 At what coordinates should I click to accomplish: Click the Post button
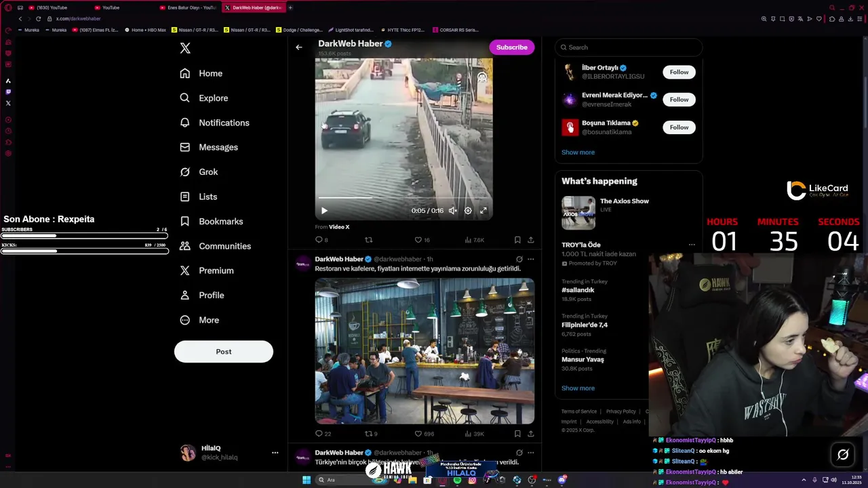[224, 352]
